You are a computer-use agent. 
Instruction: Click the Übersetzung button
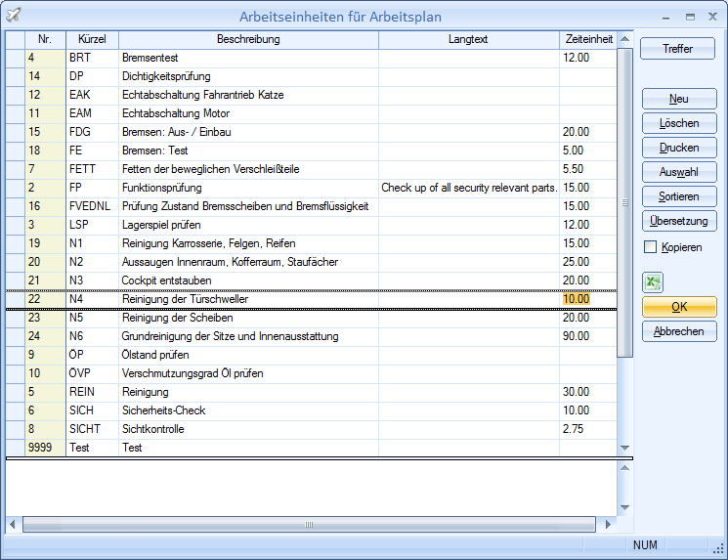679,221
